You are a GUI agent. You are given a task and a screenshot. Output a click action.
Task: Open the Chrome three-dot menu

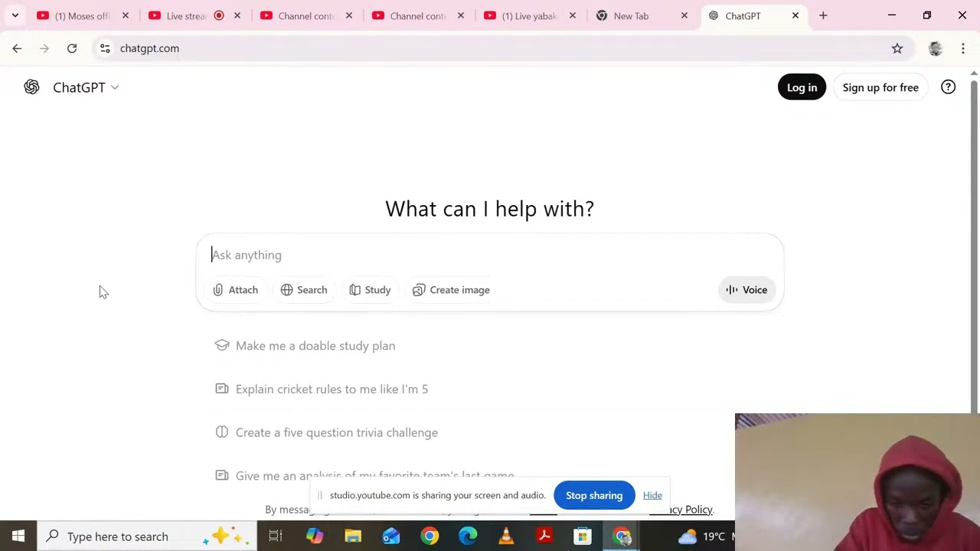point(963,48)
